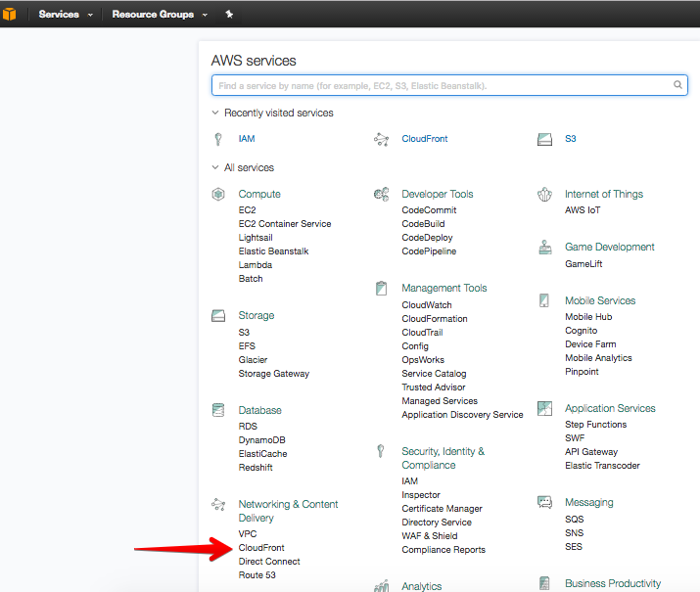This screenshot has width=700, height=592.
Task: Open Redshift service
Action: click(256, 467)
